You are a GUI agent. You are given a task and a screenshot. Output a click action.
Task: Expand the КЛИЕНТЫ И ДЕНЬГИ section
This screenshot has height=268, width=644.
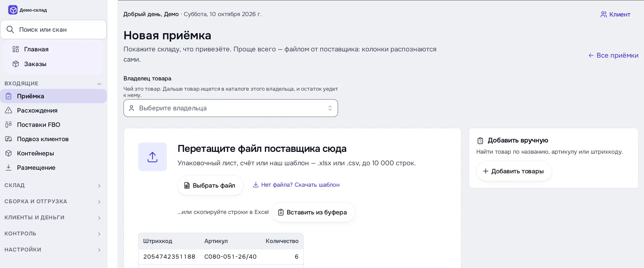[53, 218]
